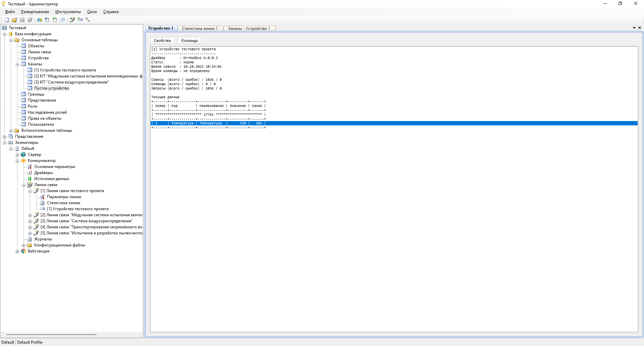Open the Окно menu

tap(92, 12)
